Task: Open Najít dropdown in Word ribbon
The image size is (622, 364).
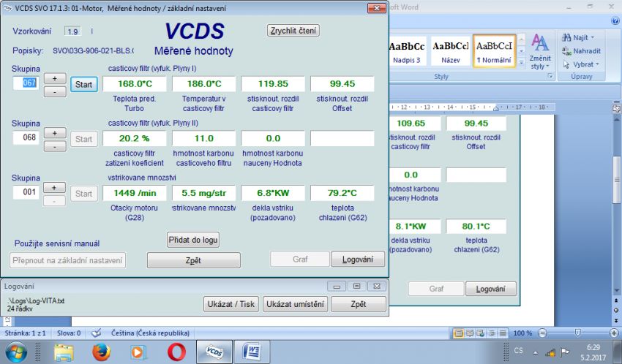Action: [x=578, y=37]
